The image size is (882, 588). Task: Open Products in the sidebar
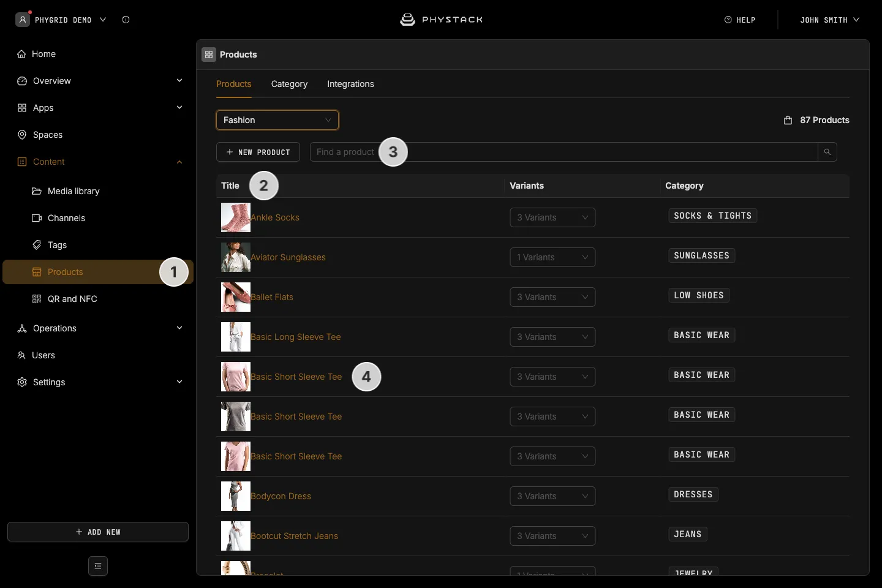point(98,272)
